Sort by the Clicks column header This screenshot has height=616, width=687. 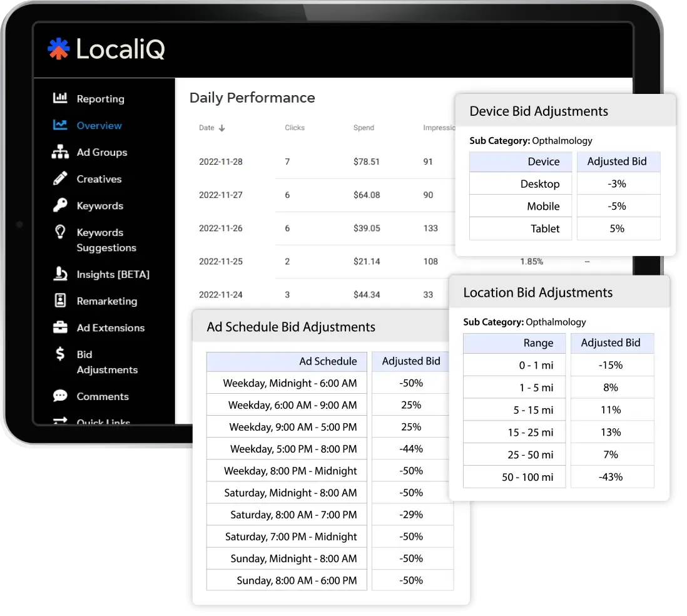(295, 128)
